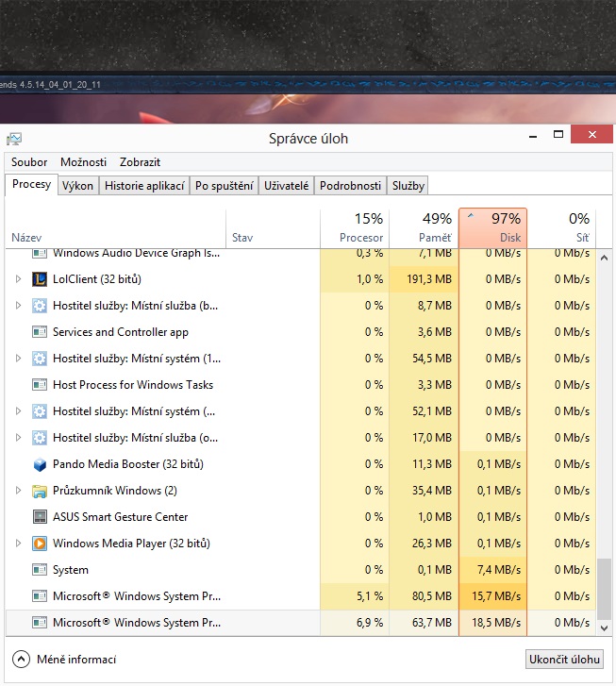Screen dimensions: 616x686
Task: Click gear icon of Hostitel služby: Místní služba (b...
Action: tap(40, 306)
